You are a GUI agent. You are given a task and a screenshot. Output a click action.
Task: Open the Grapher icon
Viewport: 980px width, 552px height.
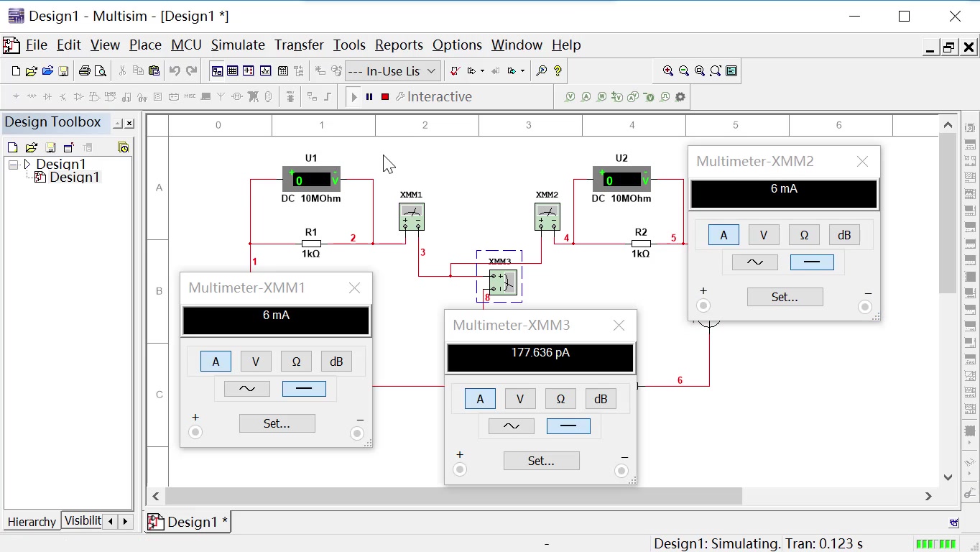point(265,71)
